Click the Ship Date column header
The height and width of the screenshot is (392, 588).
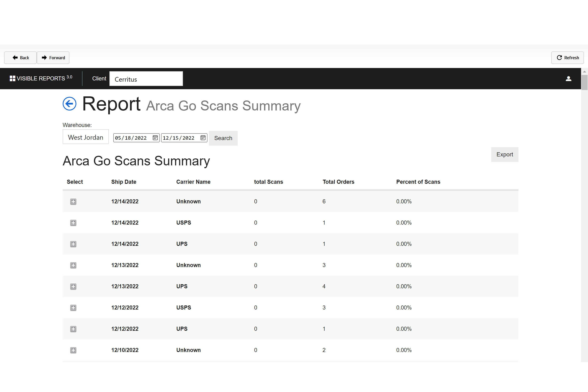(124, 182)
